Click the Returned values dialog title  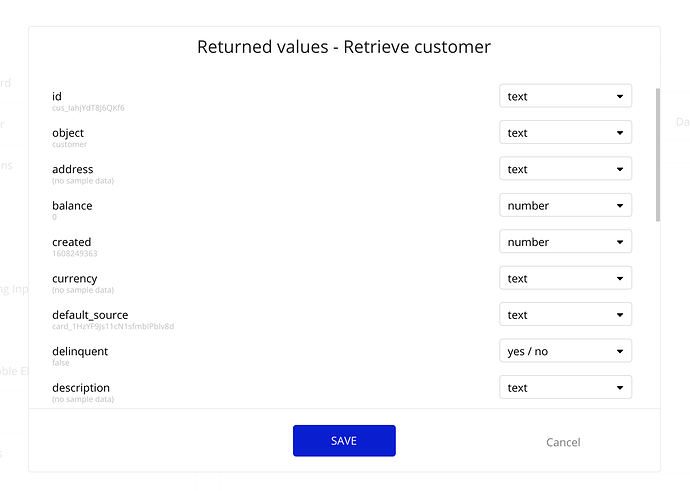point(344,47)
